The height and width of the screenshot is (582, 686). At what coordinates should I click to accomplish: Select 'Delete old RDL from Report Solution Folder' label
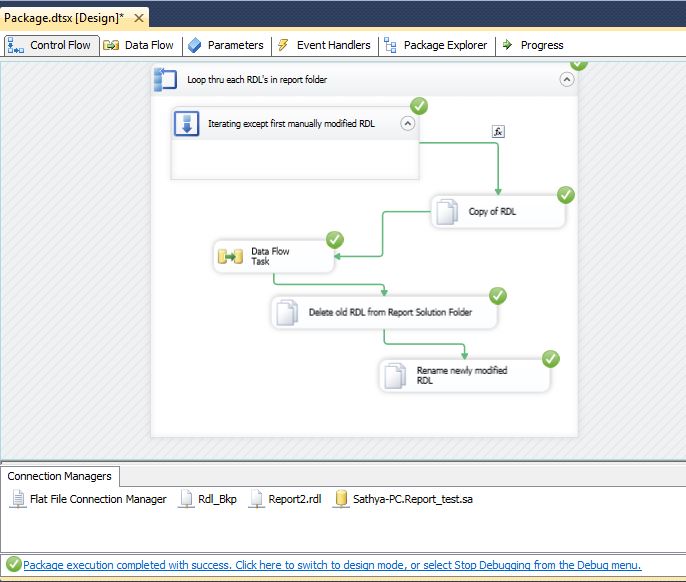tap(390, 312)
